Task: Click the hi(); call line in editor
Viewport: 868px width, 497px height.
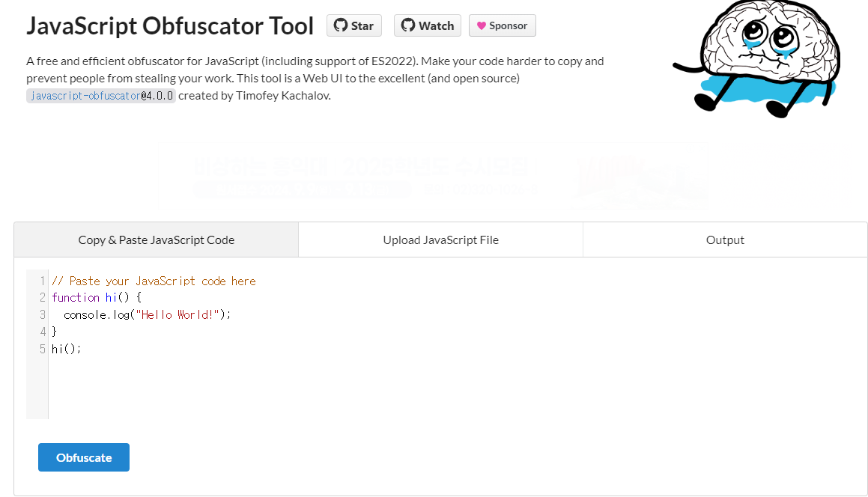Action: (x=67, y=349)
